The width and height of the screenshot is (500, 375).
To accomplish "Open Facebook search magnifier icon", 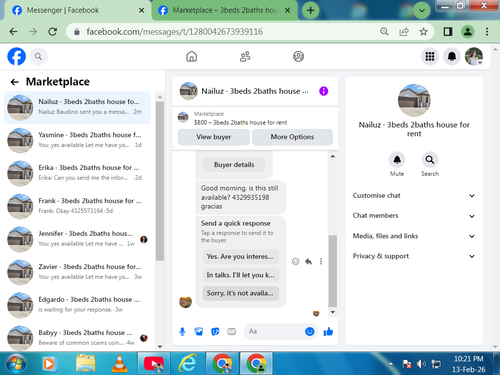I will point(38,57).
